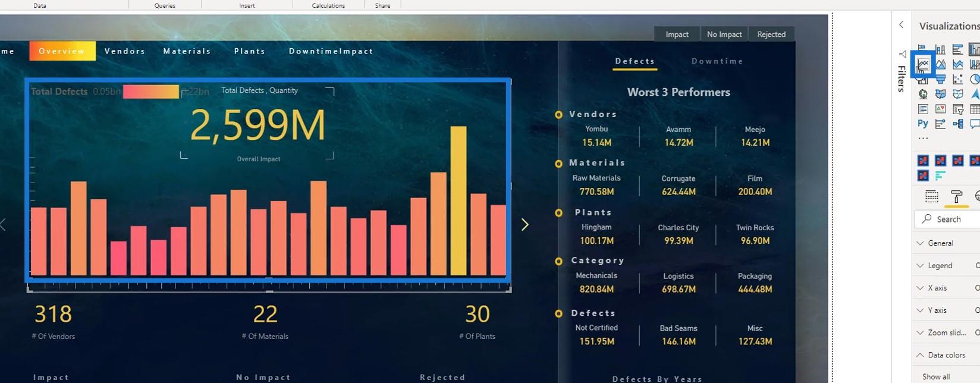Add a KPI visual
This screenshot has height=383, width=980.
coord(940,109)
